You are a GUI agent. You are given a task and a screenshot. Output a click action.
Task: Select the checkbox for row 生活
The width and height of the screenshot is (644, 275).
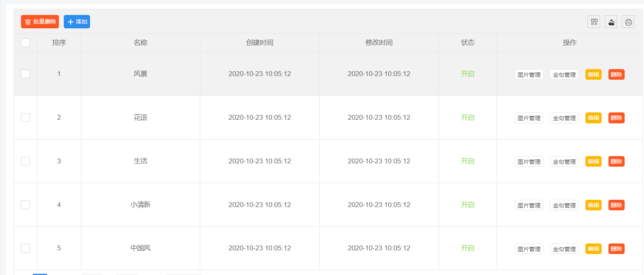(25, 161)
